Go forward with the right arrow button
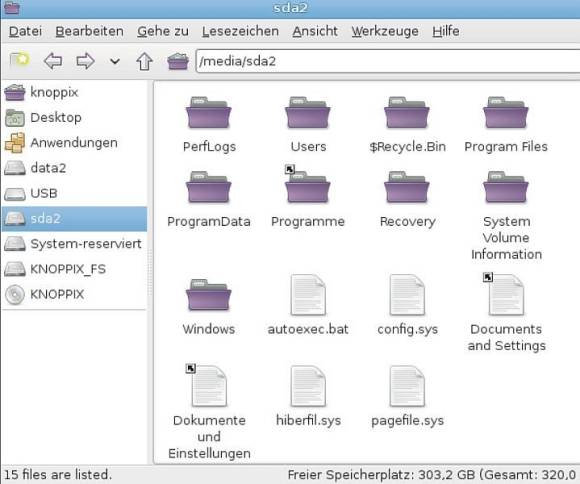The image size is (580, 484). [x=85, y=61]
